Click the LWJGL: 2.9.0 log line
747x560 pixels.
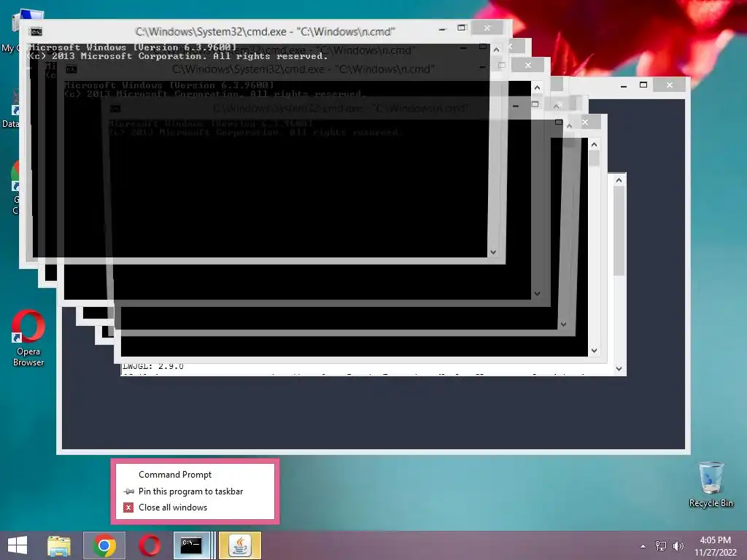coord(153,367)
